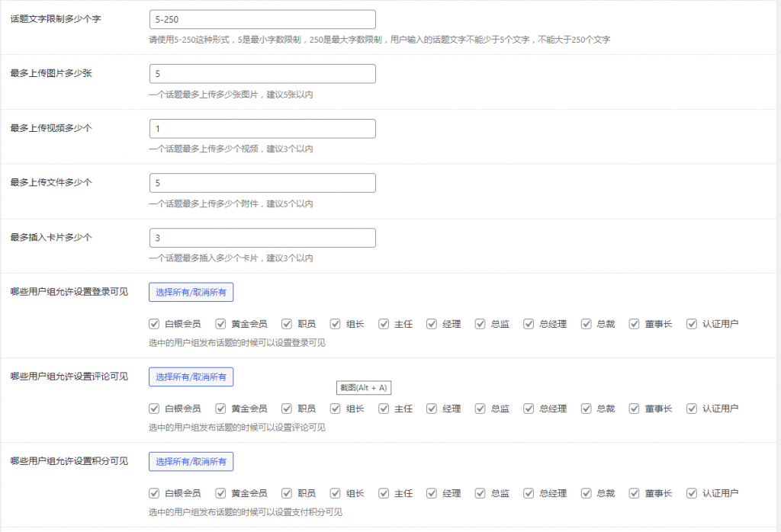Toggle 职员 in the points visibility row

(x=287, y=492)
